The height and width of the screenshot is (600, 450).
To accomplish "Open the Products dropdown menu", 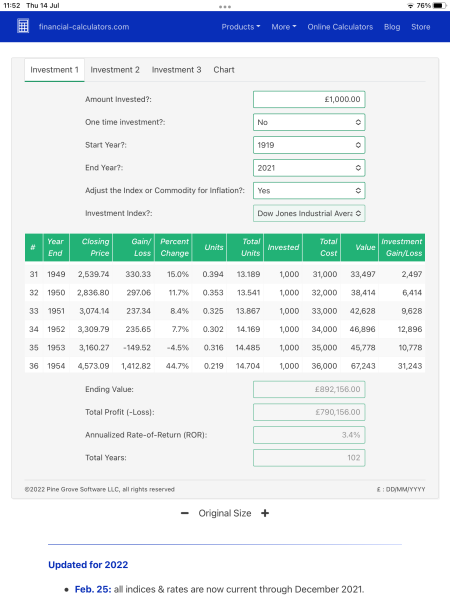I will pos(241,27).
